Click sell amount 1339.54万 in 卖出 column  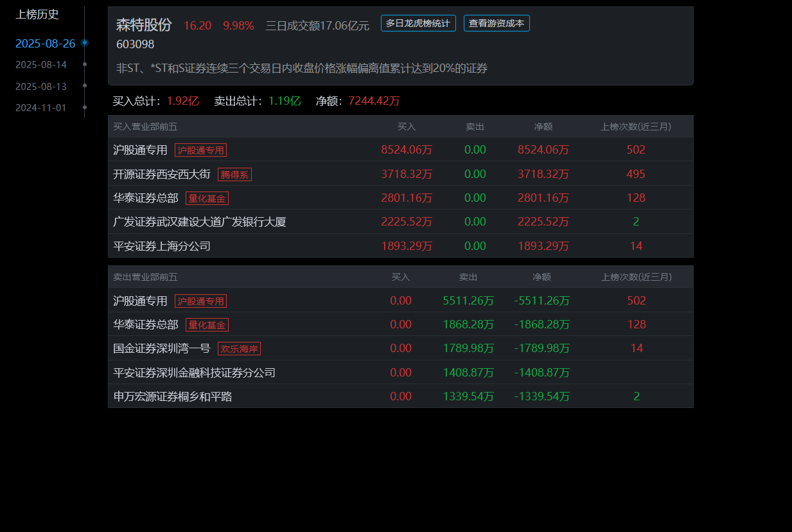click(468, 396)
